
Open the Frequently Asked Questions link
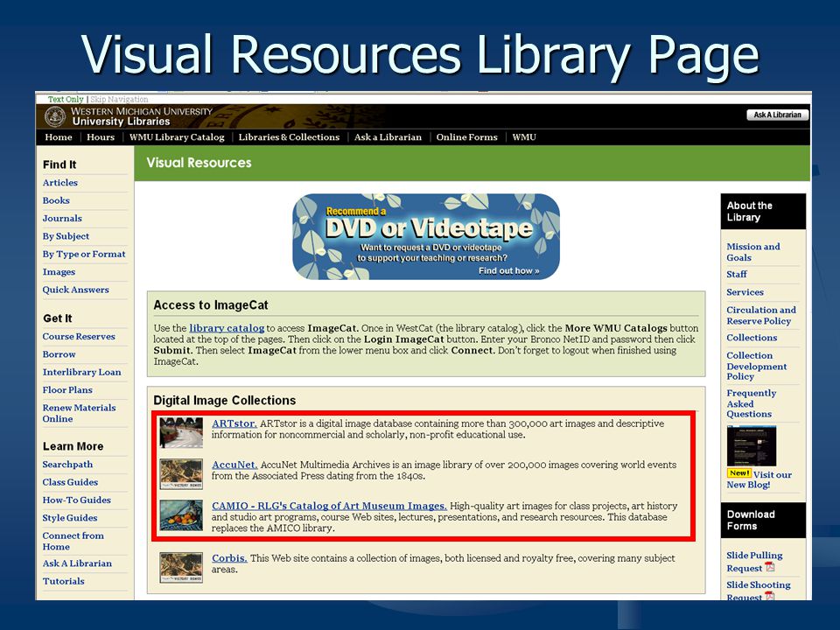tap(751, 403)
